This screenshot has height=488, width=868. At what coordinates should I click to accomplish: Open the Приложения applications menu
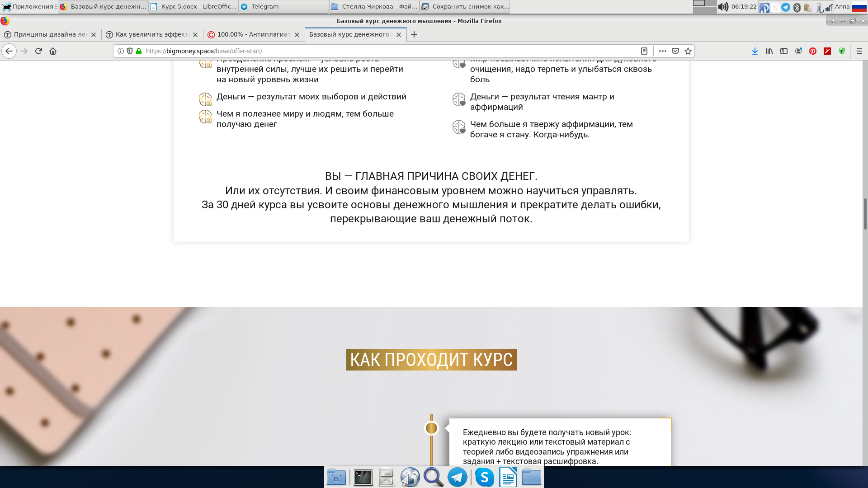(29, 6)
